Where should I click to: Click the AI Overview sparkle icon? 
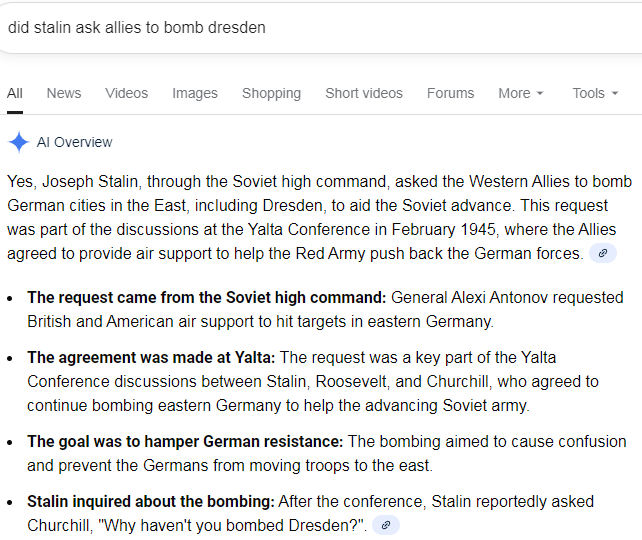click(x=18, y=142)
